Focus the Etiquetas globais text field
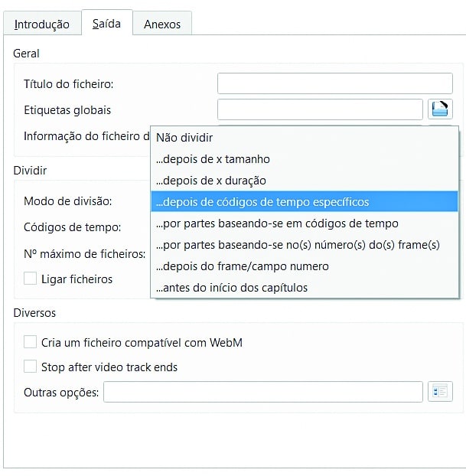 click(320, 109)
